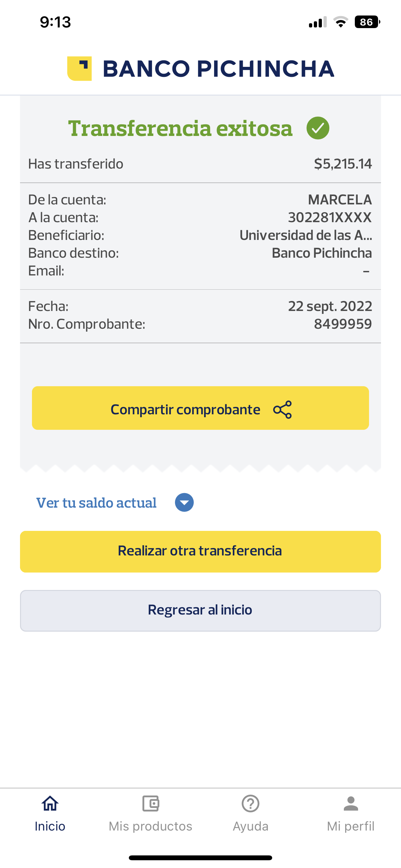
Task: Tap the Mis productos wallet icon
Action: tap(150, 804)
